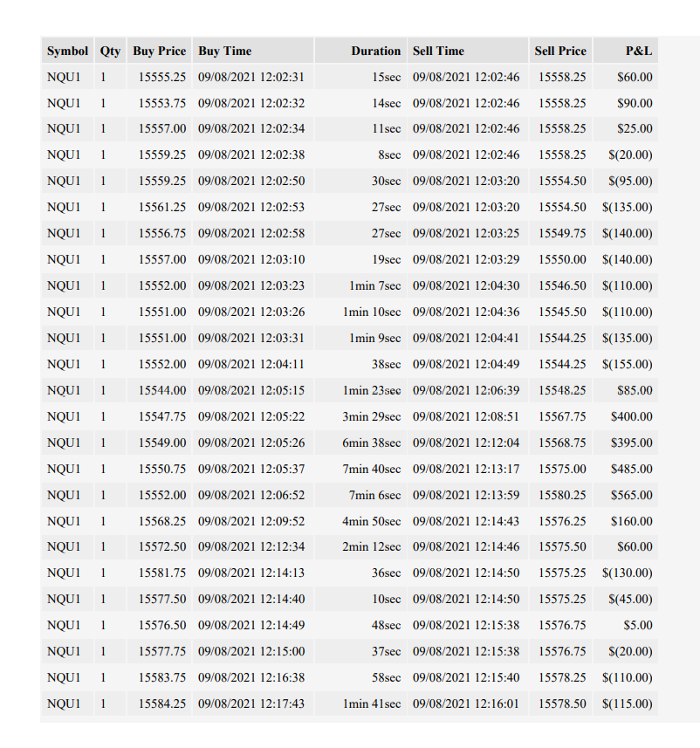Select buy time 09/08/2021 12:17:43
Image resolution: width=700 pixels, height=748 pixels.
253,703
